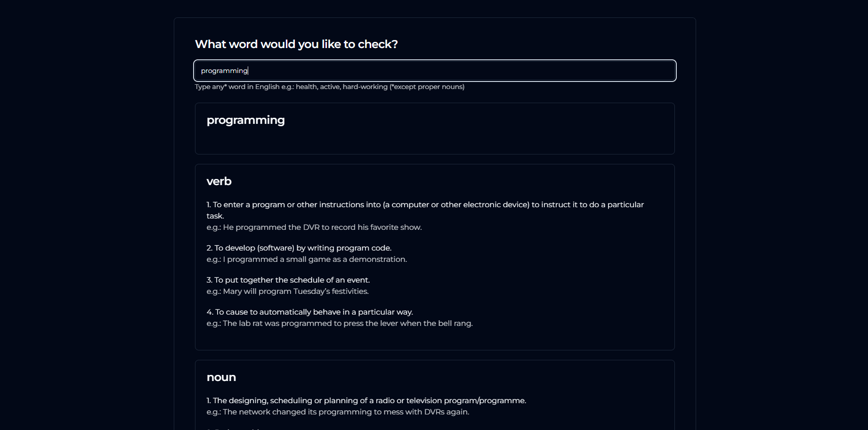Click the Mary festivities example sentence
This screenshot has height=430, width=868.
coord(287,291)
